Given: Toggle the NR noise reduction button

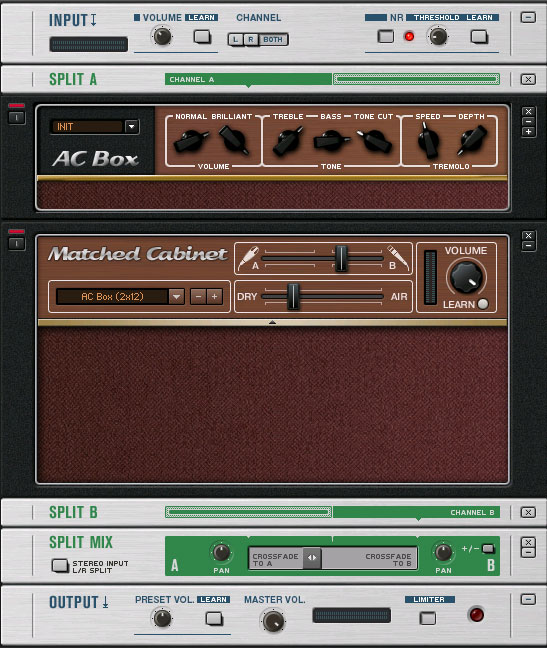Looking at the screenshot, I should (385, 36).
